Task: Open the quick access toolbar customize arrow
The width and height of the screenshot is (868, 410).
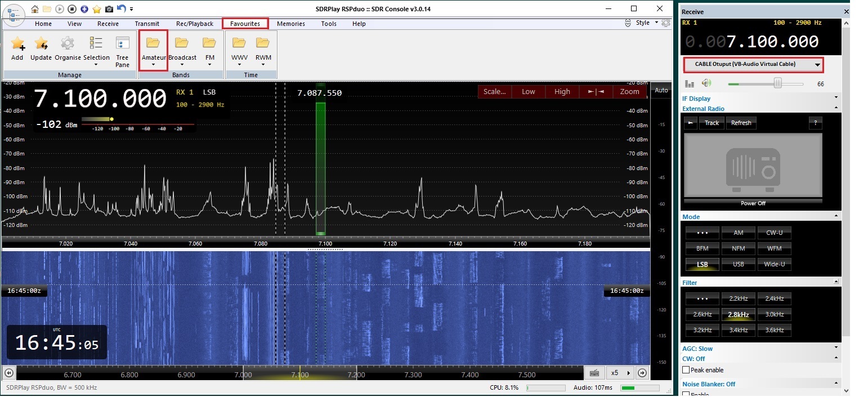Action: [132, 9]
